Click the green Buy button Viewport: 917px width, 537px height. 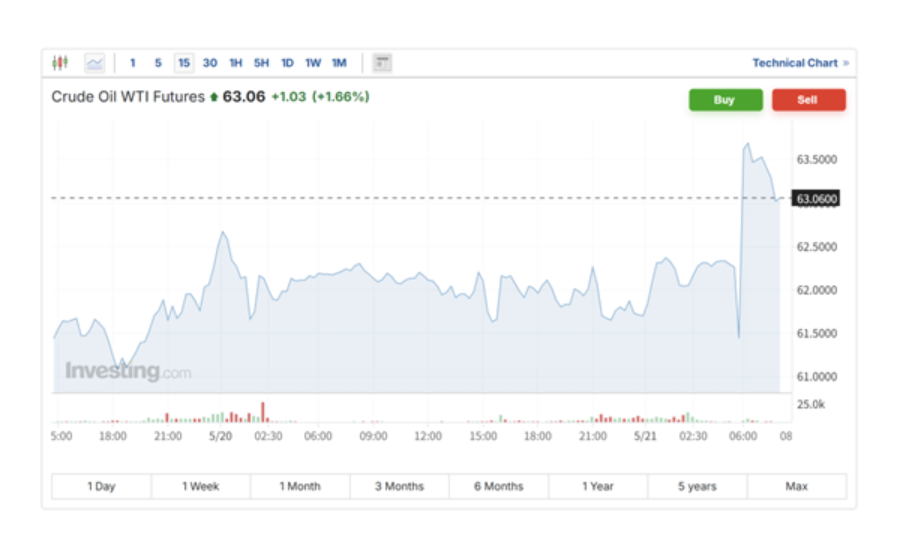click(726, 100)
